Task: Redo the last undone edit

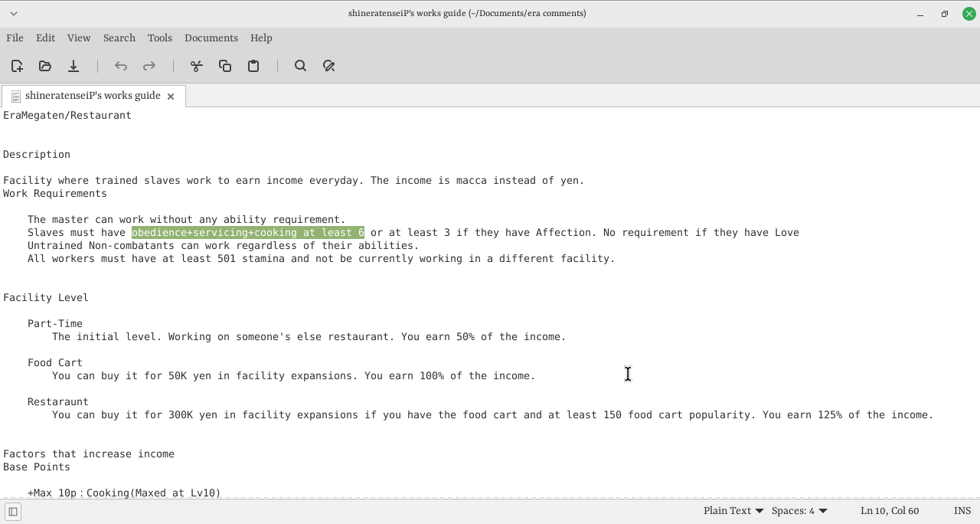Action: 149,66
